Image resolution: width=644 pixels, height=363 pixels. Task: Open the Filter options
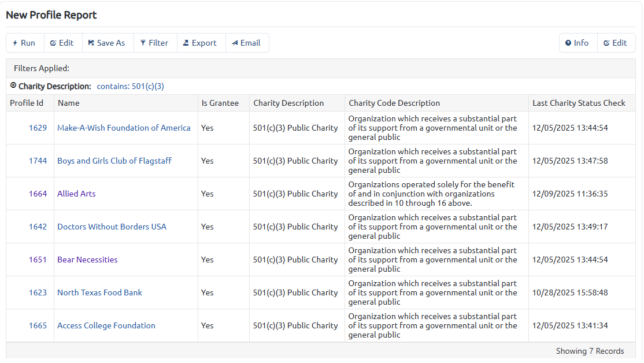coord(155,43)
